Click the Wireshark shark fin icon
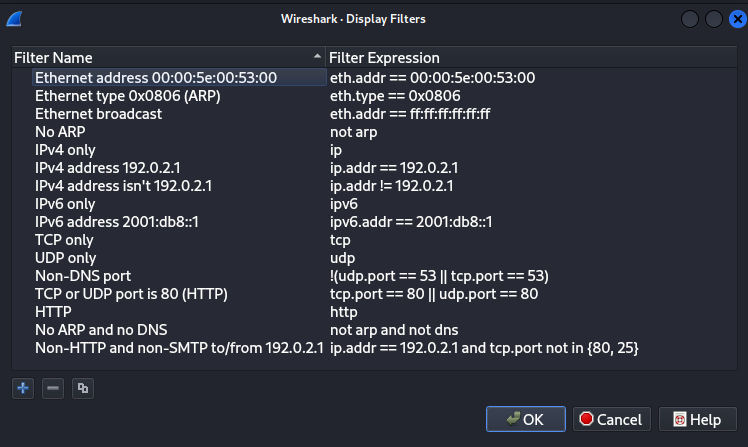The width and height of the screenshot is (748, 447). (x=14, y=19)
